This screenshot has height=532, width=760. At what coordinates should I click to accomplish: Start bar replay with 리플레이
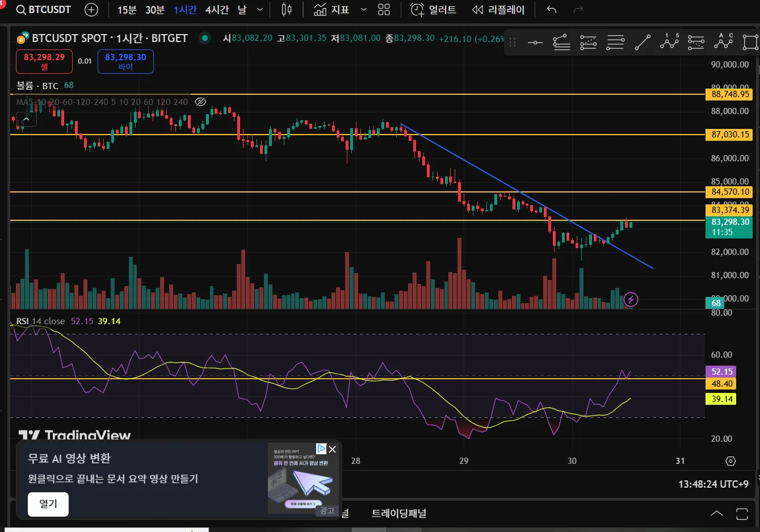498,10
